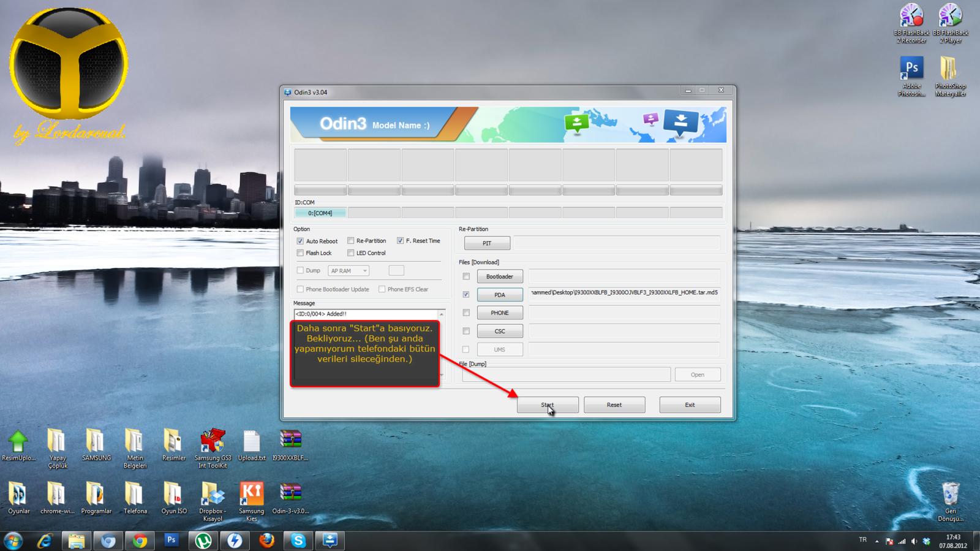
Task: Toggle F. Reset Time checkbox
Action: (x=400, y=241)
